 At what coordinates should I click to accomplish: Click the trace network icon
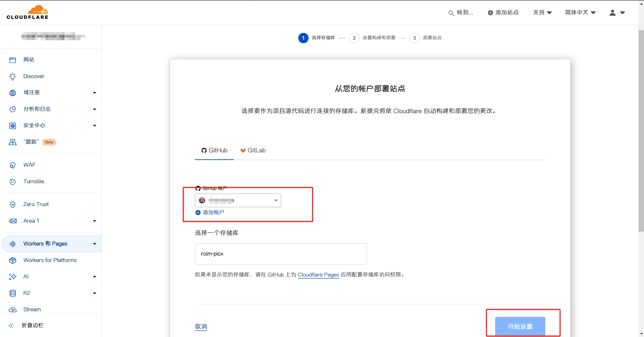pyautogui.click(x=13, y=142)
